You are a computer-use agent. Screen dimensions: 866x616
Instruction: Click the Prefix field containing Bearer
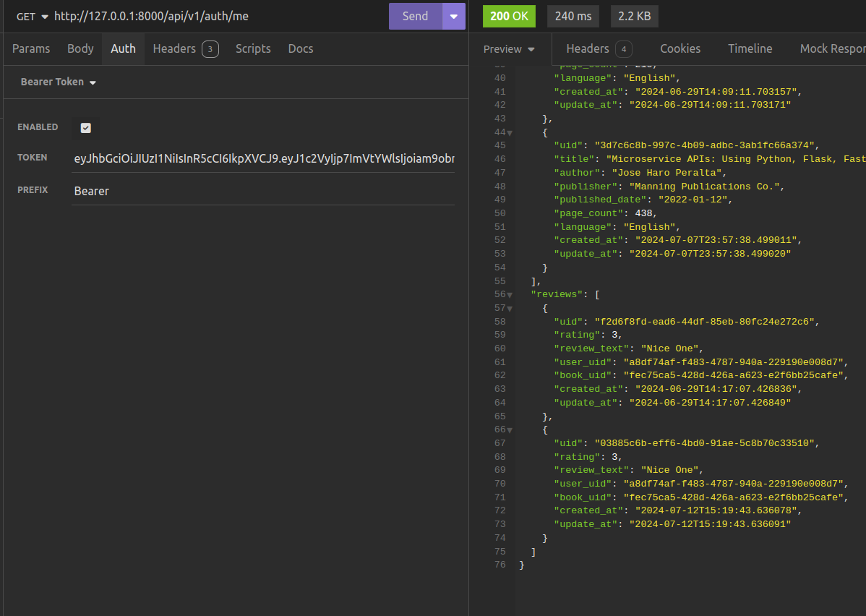coord(263,192)
